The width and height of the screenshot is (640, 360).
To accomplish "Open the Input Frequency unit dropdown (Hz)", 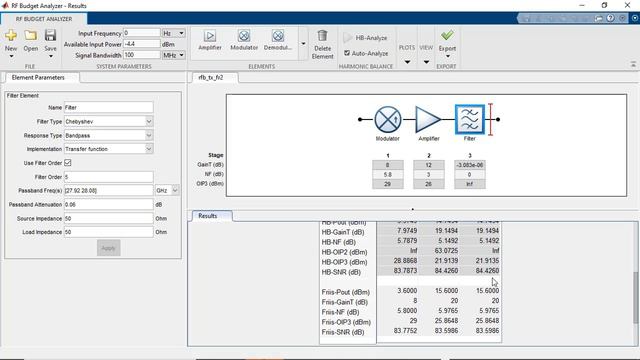I will pyautogui.click(x=173, y=33).
